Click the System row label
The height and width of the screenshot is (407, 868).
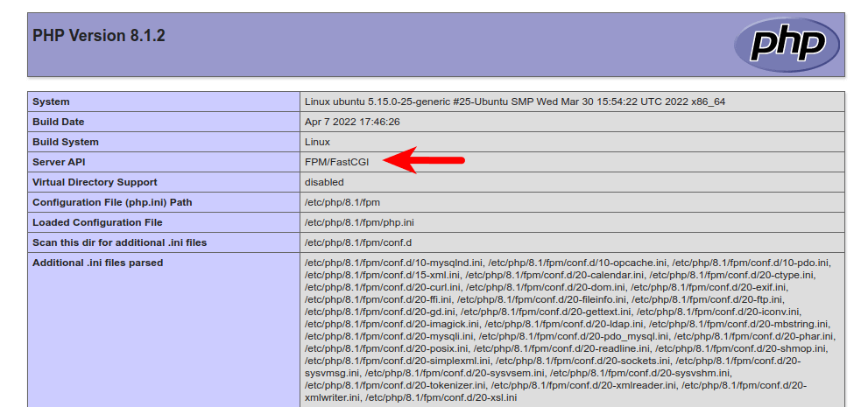(x=51, y=102)
